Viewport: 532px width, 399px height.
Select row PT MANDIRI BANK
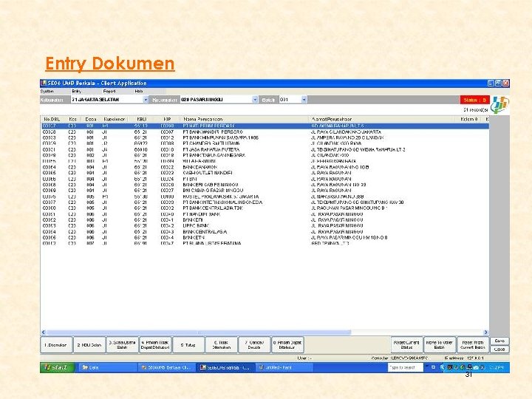[265, 214]
